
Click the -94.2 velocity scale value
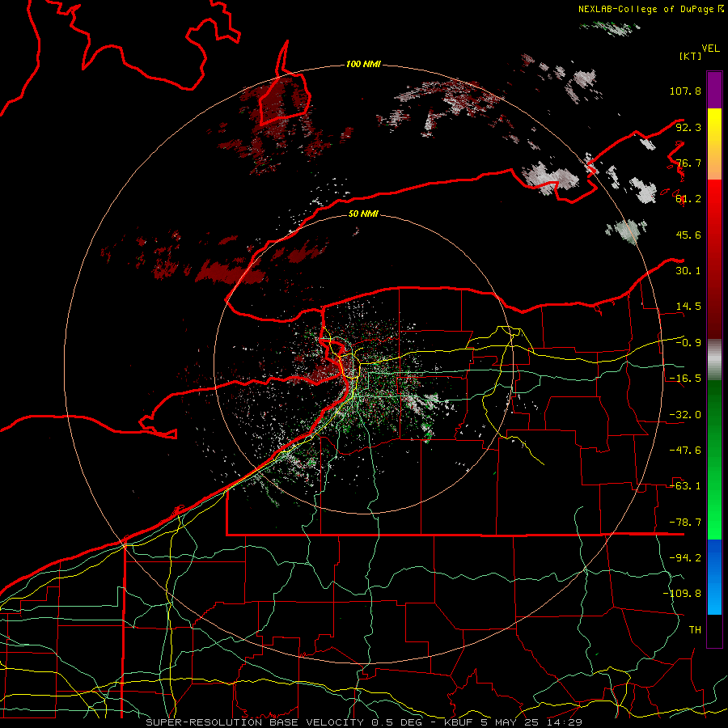685,557
